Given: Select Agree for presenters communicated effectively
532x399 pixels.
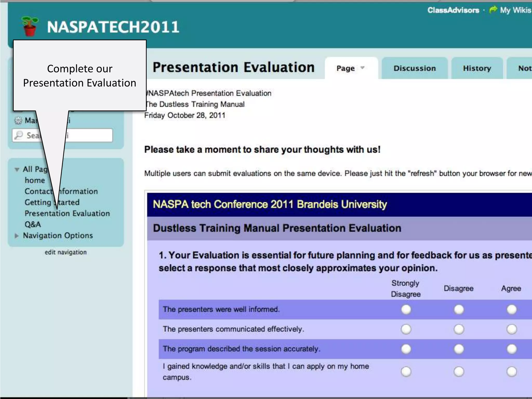Looking at the screenshot, I should point(511,329).
